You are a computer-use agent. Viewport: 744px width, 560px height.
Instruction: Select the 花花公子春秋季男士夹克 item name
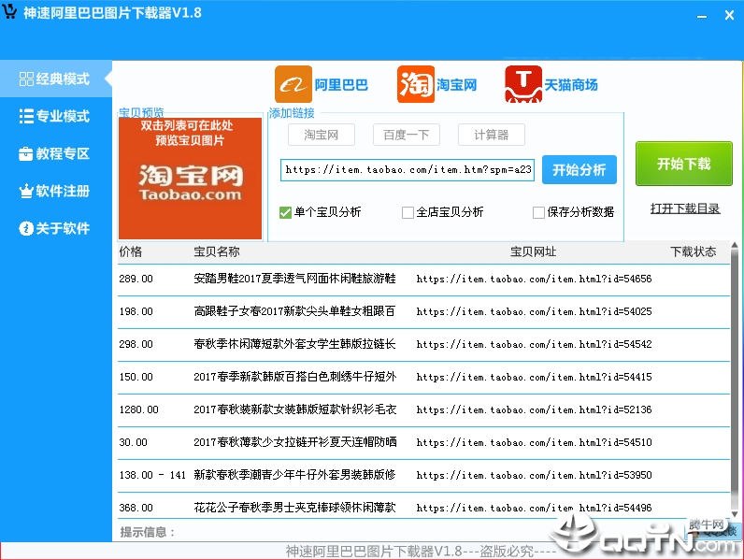pyautogui.click(x=294, y=508)
